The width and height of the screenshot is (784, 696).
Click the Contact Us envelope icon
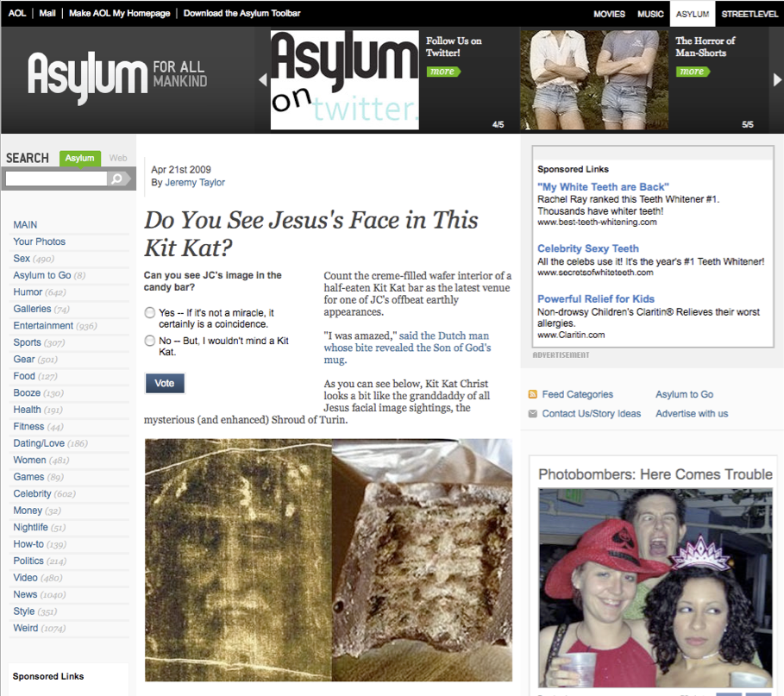point(532,413)
